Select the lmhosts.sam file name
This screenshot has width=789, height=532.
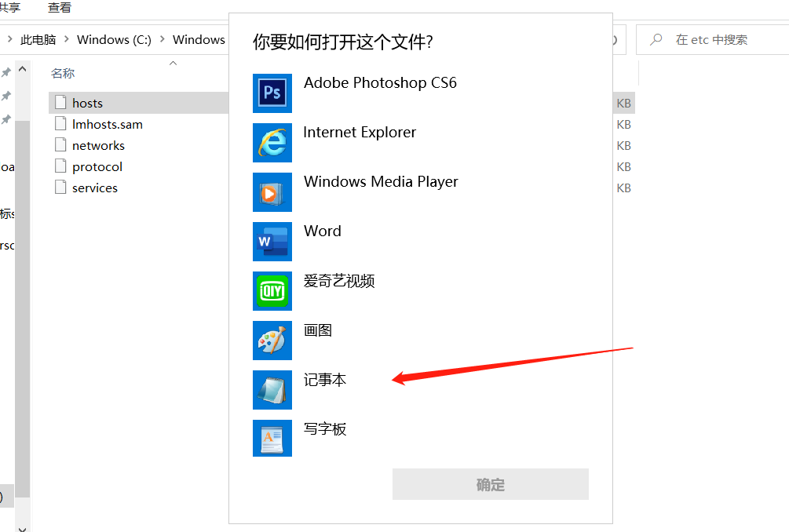click(108, 124)
